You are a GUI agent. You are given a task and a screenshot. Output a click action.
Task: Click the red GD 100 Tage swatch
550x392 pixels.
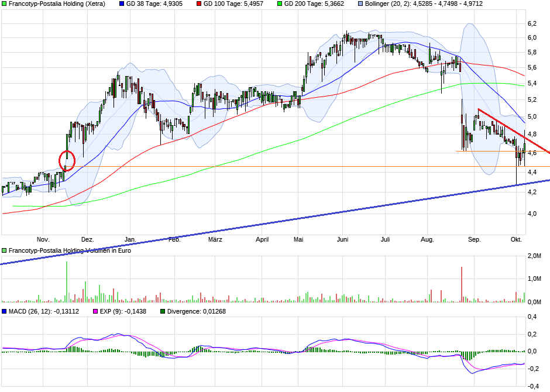tap(199, 4)
